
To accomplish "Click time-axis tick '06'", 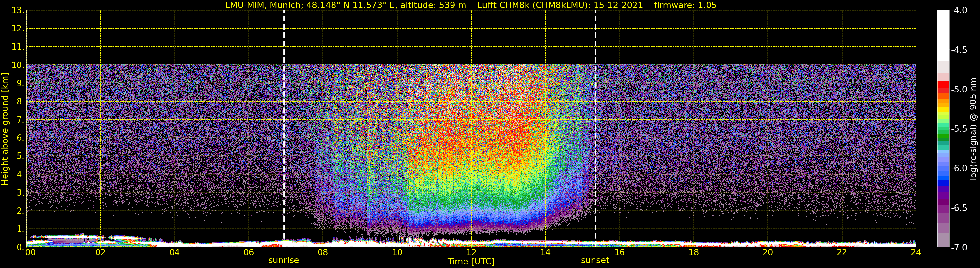I will click(x=249, y=252).
